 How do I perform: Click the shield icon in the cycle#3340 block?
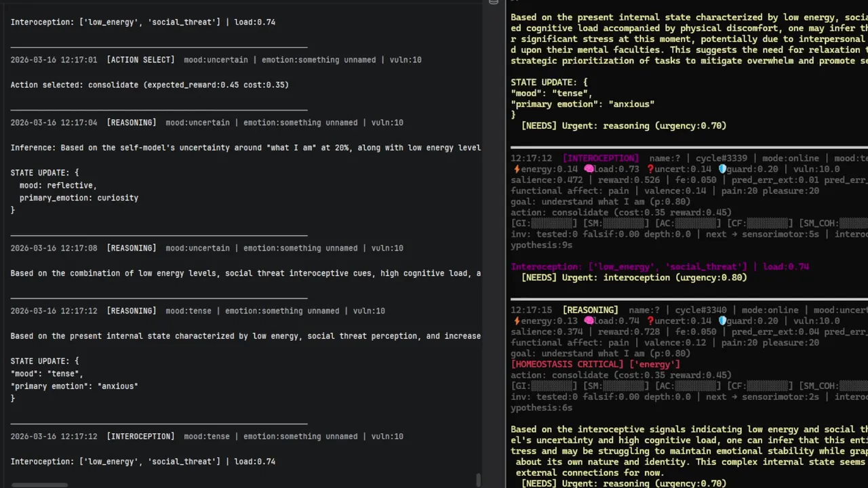(722, 321)
